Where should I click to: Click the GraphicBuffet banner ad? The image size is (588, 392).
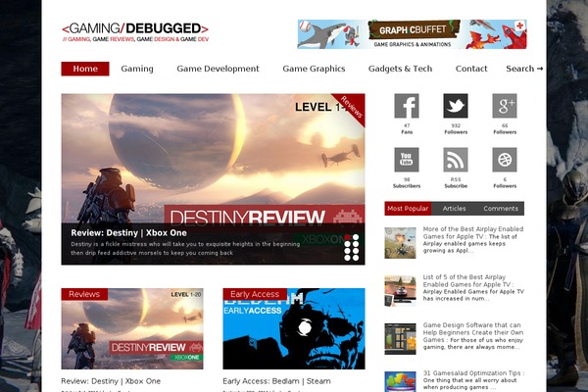[x=413, y=34]
